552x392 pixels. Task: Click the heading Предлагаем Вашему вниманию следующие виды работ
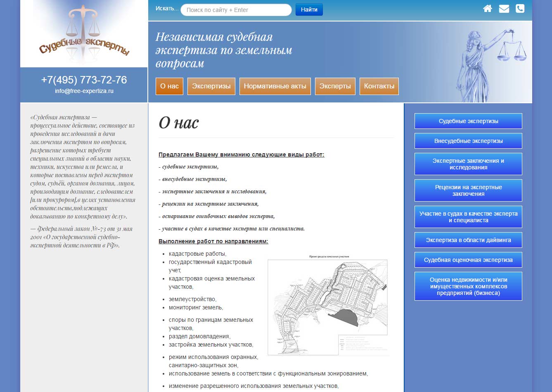(x=242, y=154)
